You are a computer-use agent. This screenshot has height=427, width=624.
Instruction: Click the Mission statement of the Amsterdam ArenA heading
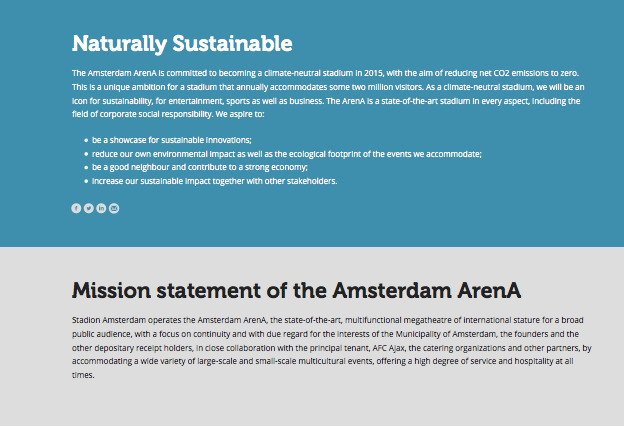coord(296,290)
